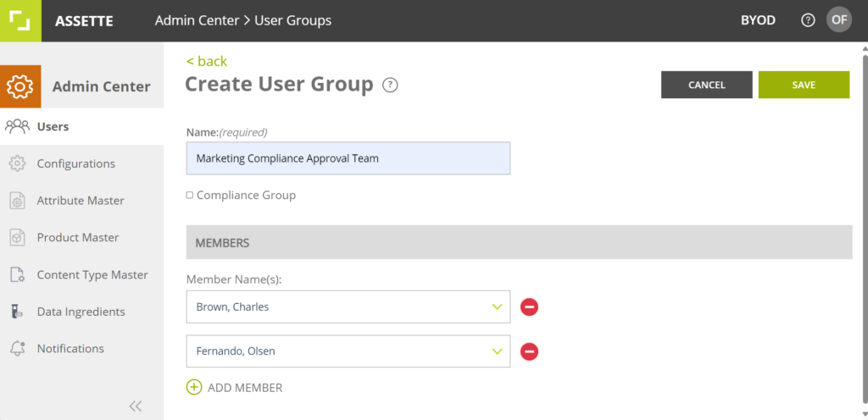868x420 pixels.
Task: Enable the Compliance Group checkbox
Action: click(189, 195)
